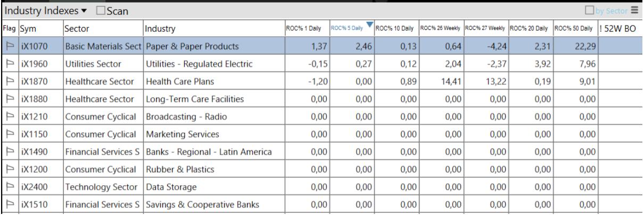Click the flag icon for iX1070 row
644x215 pixels.
point(10,47)
